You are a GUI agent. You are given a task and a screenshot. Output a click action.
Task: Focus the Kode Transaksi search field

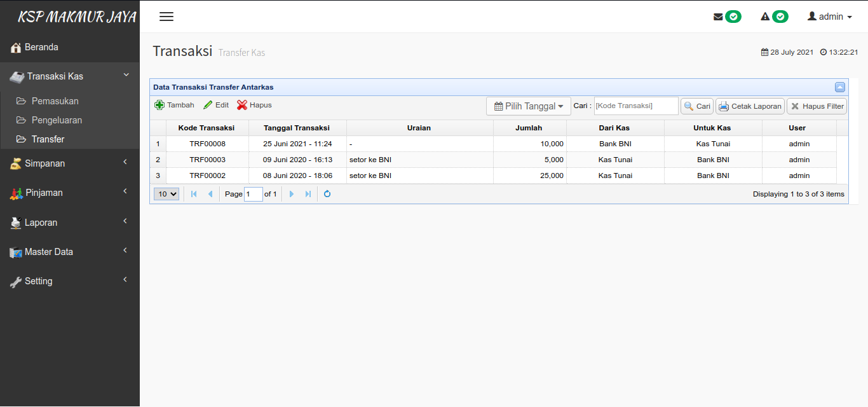click(x=636, y=106)
